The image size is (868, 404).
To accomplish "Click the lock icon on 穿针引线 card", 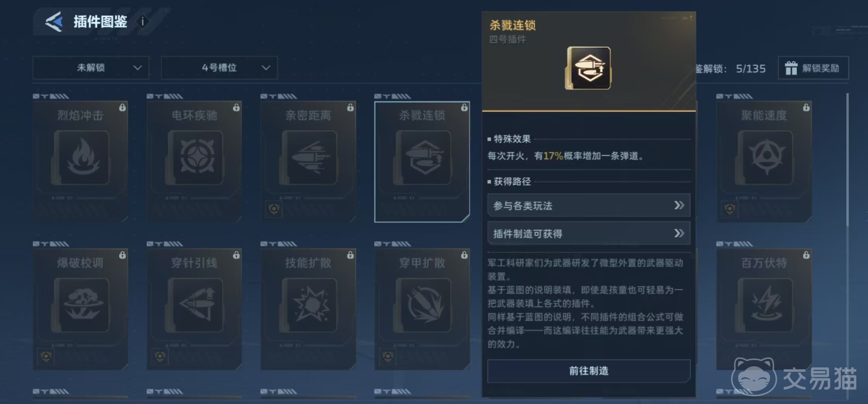I will point(236,255).
